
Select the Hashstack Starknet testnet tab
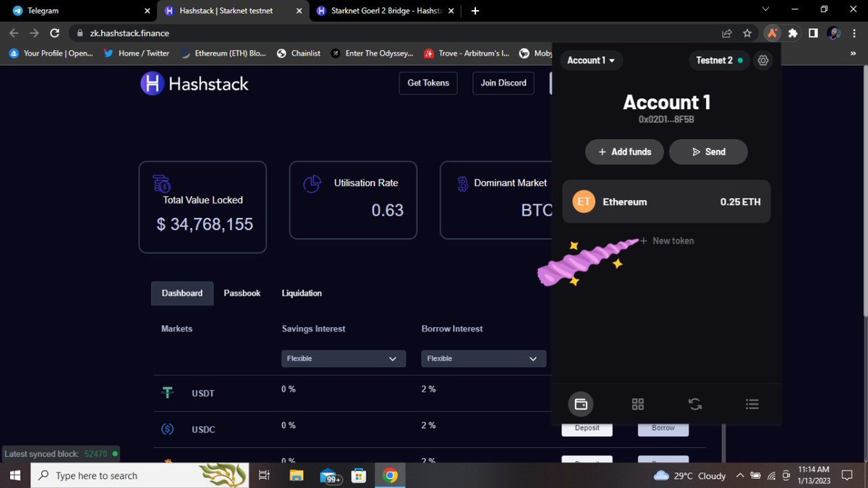[x=233, y=11]
